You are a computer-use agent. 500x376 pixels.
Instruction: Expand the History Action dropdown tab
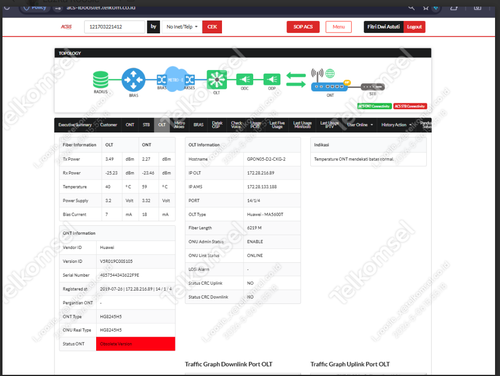(x=396, y=125)
